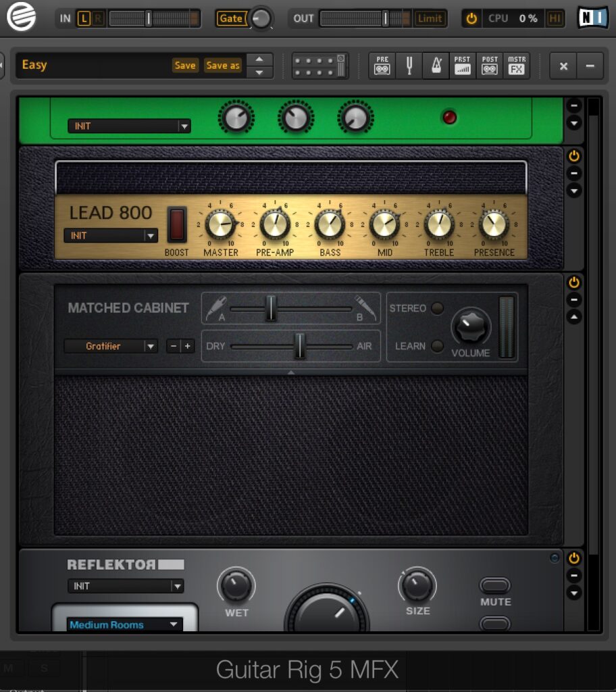Toggle the HI quality mode button
This screenshot has width=616, height=692.
tap(555, 18)
